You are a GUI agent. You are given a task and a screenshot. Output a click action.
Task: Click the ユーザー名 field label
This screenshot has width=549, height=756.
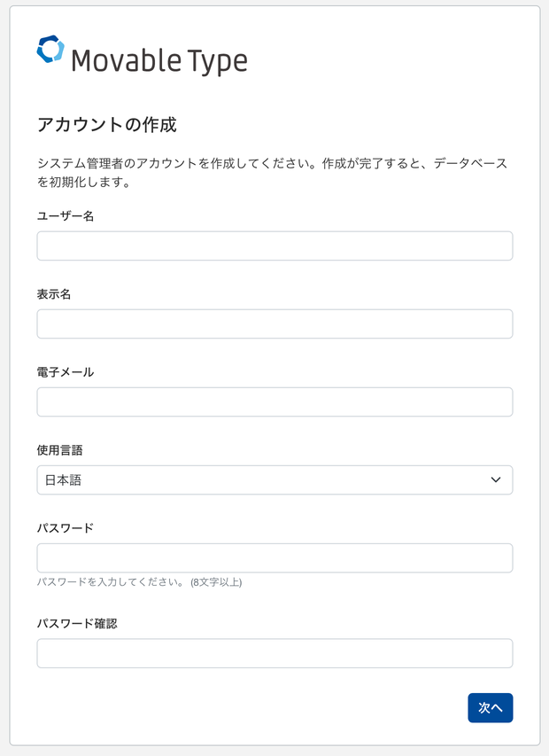coord(66,216)
